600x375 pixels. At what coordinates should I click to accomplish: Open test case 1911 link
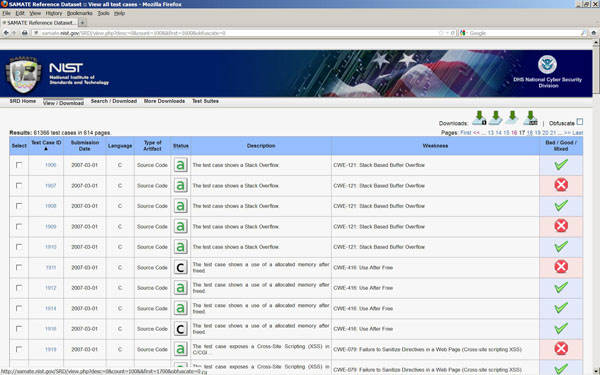pyautogui.click(x=51, y=267)
